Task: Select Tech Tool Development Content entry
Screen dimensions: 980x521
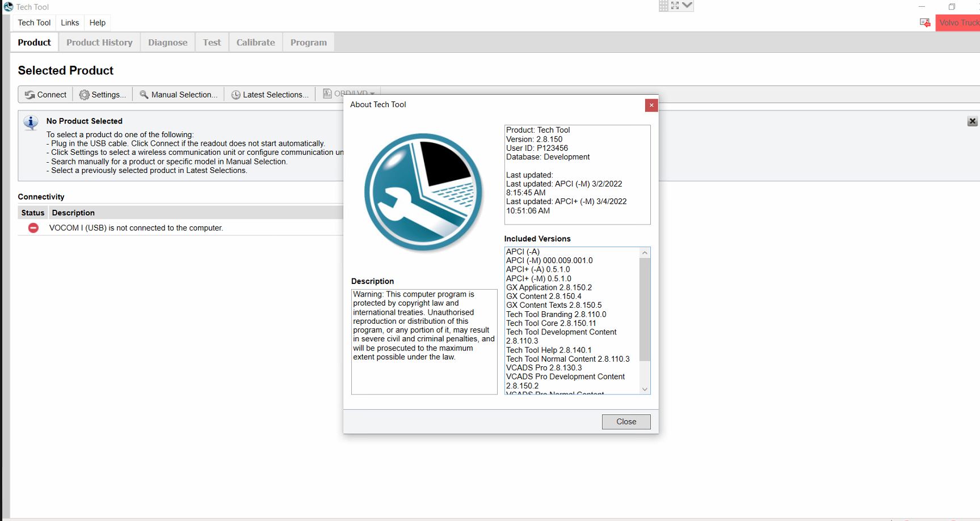Action: click(x=561, y=337)
